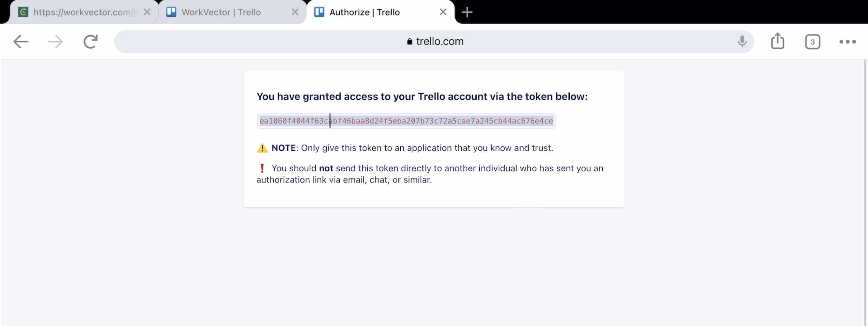Viewport: 868px width, 326px height.
Task: Close the workvector.com tab
Action: click(x=147, y=12)
